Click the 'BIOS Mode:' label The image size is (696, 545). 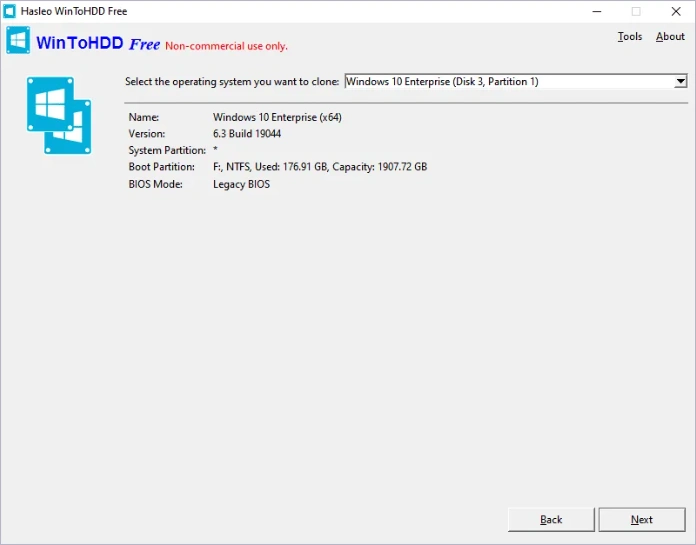[x=155, y=184]
